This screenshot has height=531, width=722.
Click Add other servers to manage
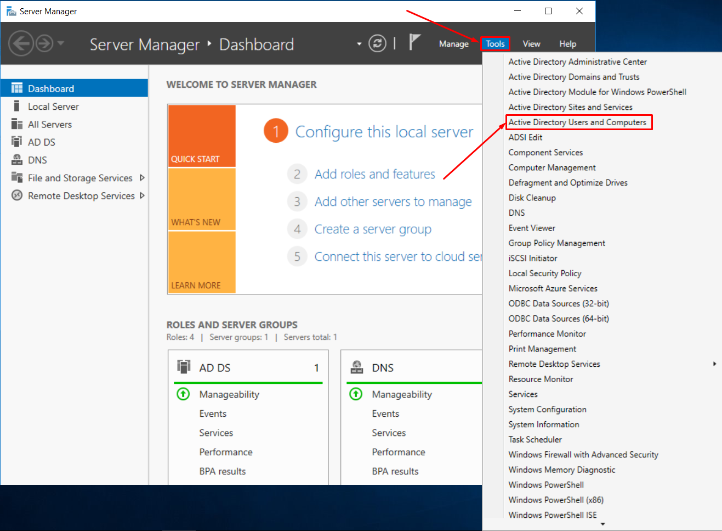(393, 202)
